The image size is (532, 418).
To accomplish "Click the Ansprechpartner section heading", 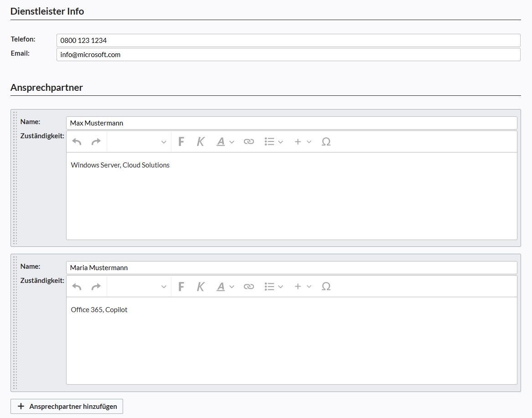I will [x=46, y=88].
